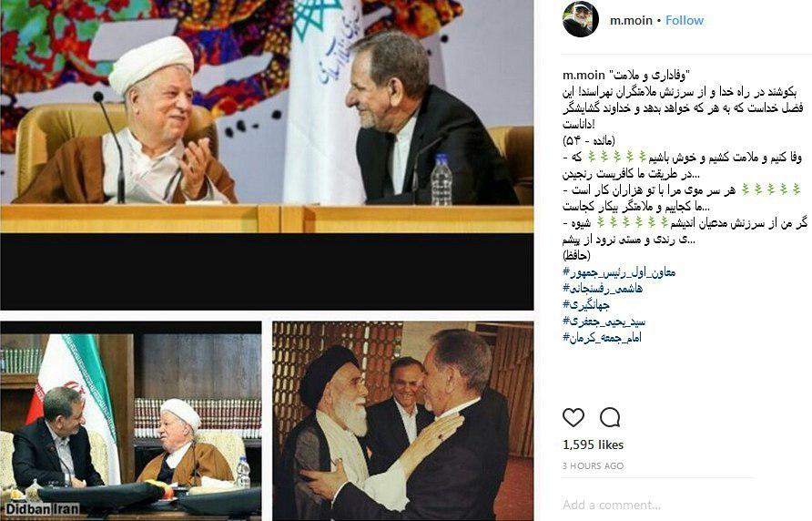Like the post with the heart icon
This screenshot has height=521, width=812.
tap(573, 417)
